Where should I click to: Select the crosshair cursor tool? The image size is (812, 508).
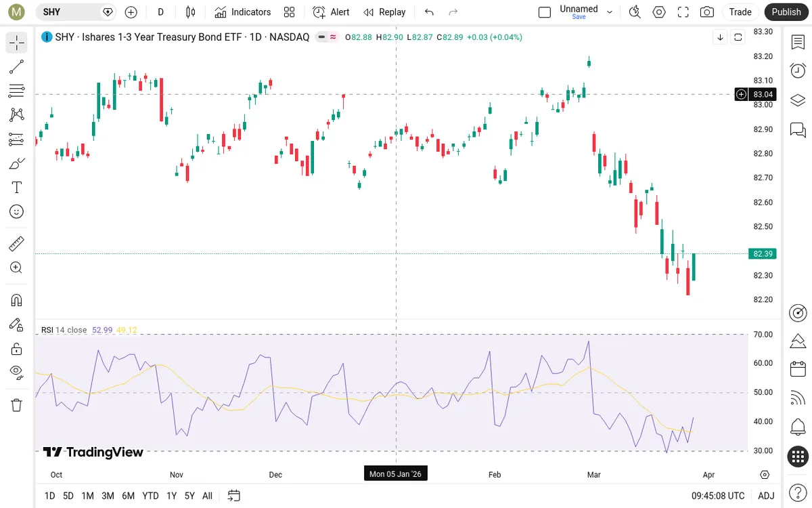pyautogui.click(x=17, y=43)
